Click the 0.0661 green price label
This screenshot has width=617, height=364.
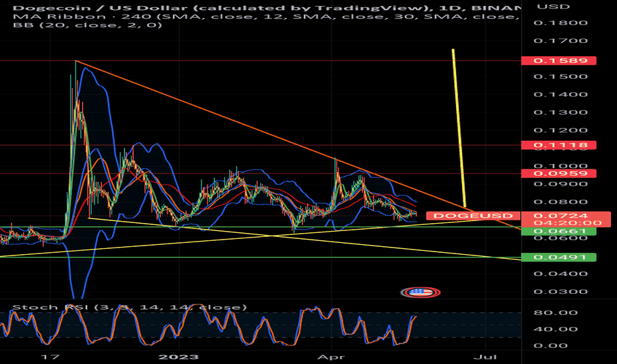pyautogui.click(x=558, y=231)
